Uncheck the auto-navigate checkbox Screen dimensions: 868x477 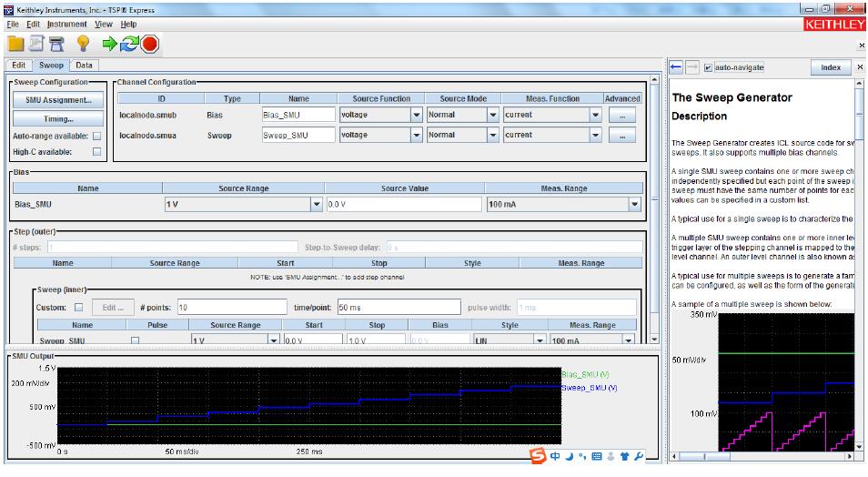pos(708,67)
